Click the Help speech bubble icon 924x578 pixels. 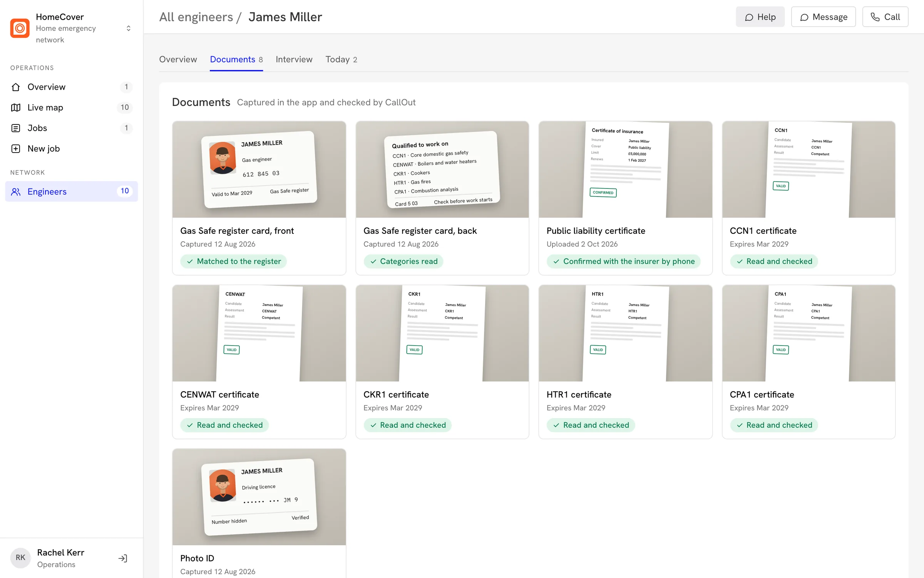tap(749, 17)
